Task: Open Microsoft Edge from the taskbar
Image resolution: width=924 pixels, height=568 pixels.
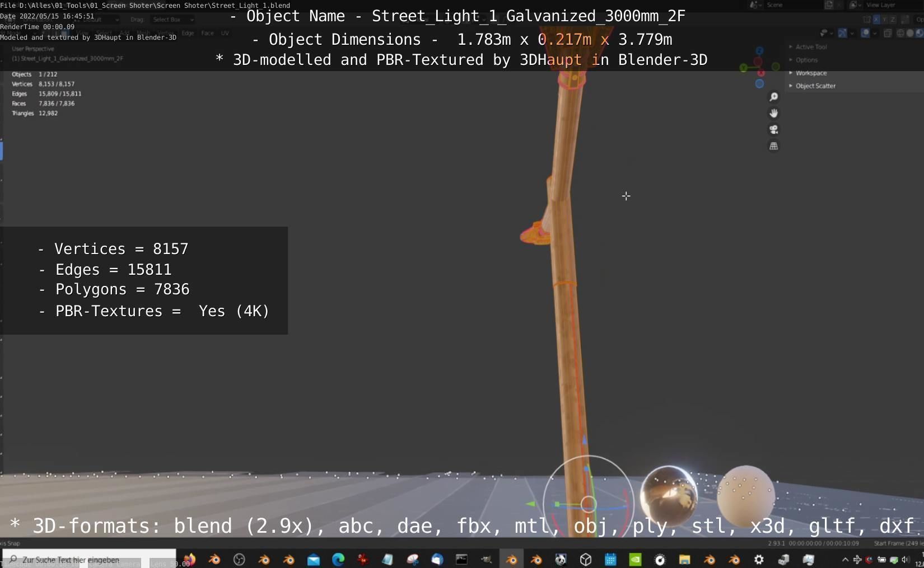Action: (x=338, y=559)
